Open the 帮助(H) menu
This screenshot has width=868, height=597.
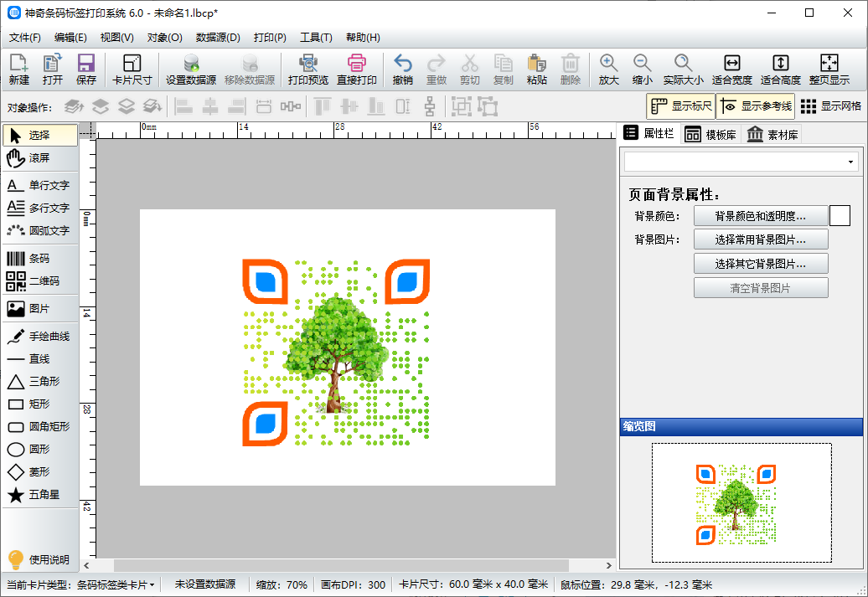[x=363, y=38]
